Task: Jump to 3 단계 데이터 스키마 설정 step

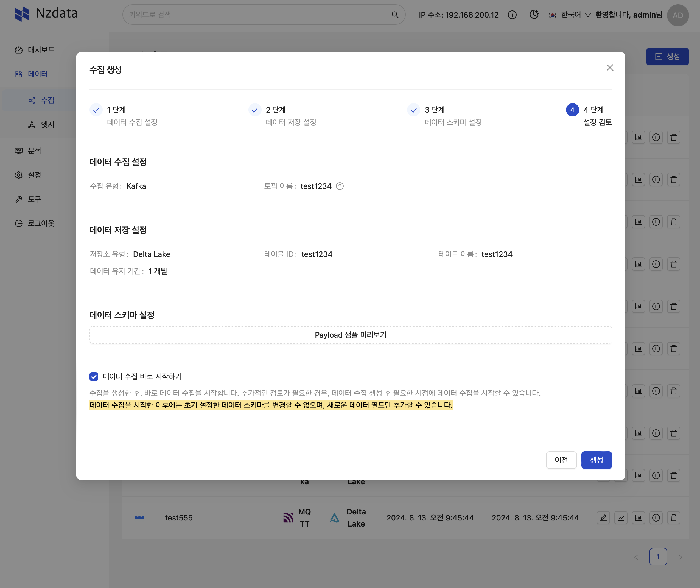Action: pos(445,116)
